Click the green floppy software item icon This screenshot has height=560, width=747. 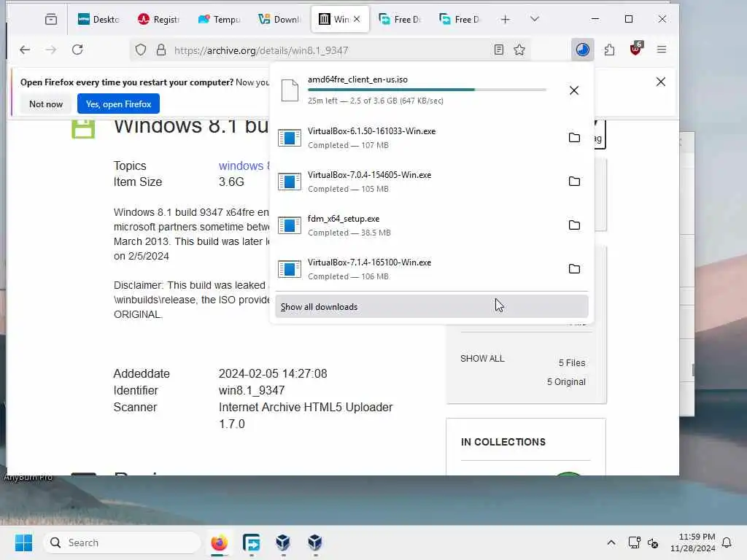click(x=83, y=128)
